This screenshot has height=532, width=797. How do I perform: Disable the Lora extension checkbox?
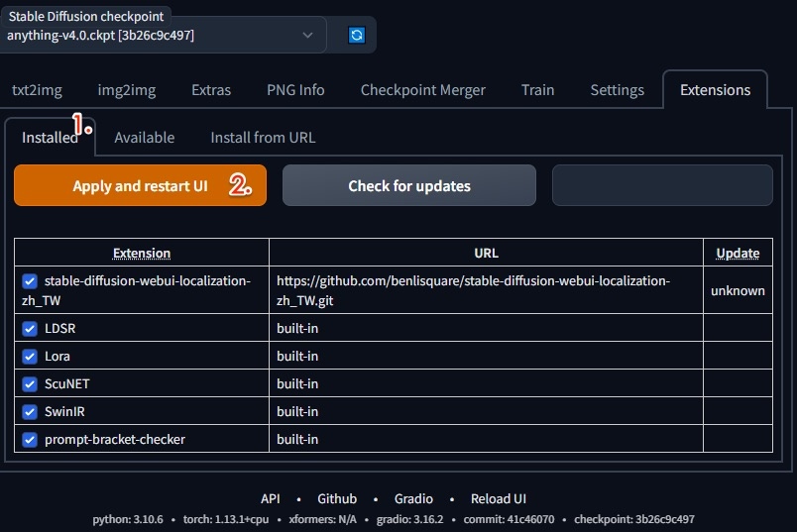point(30,357)
